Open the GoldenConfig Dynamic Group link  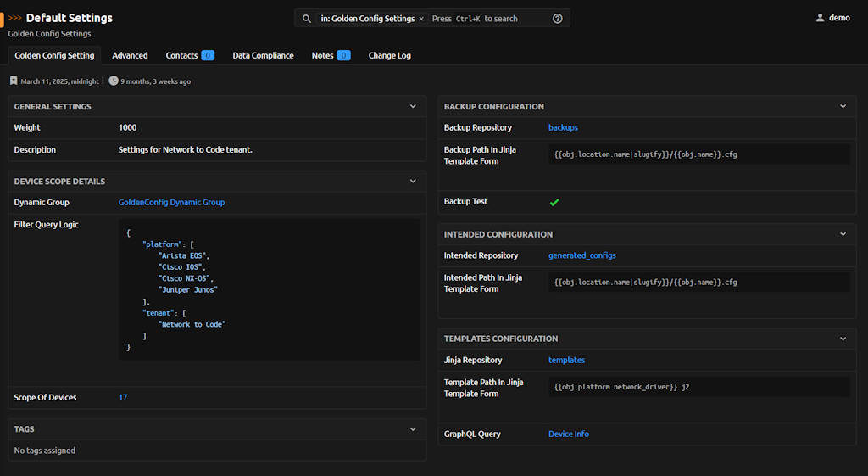(x=171, y=203)
